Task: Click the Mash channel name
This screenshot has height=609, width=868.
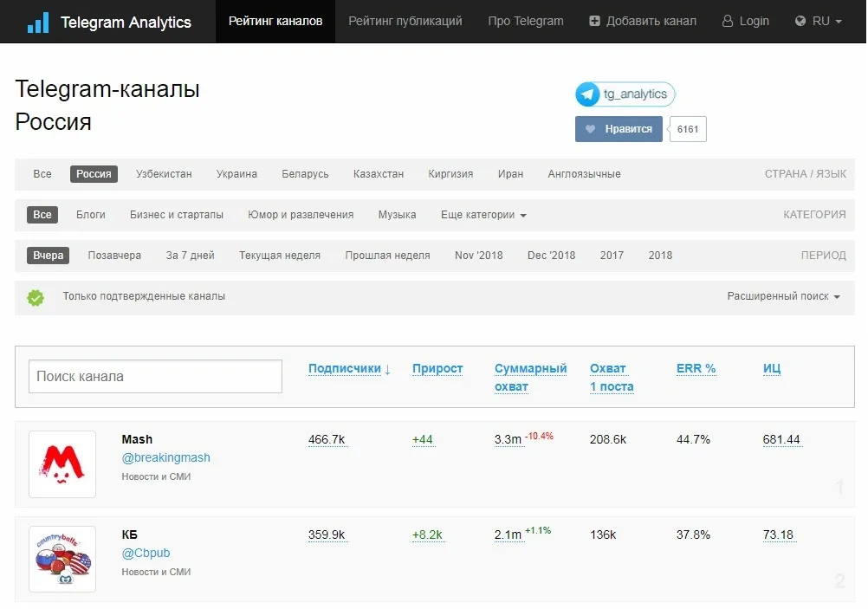Action: point(137,439)
